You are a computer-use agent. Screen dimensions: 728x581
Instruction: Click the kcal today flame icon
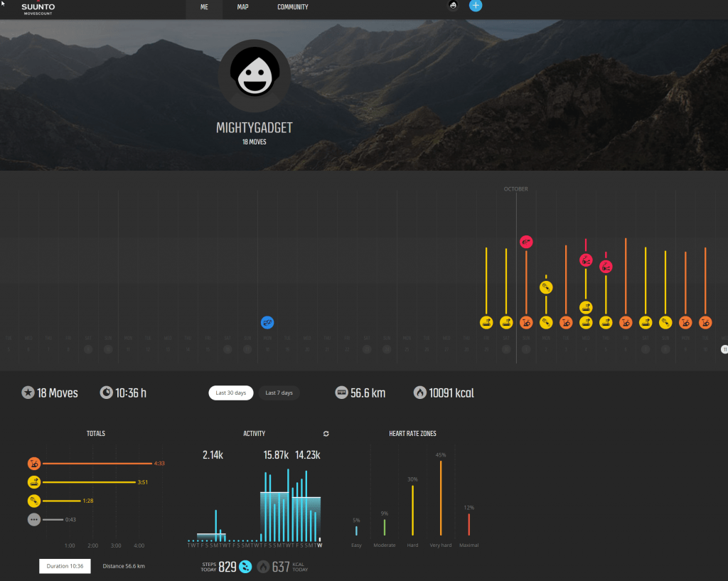click(x=263, y=567)
